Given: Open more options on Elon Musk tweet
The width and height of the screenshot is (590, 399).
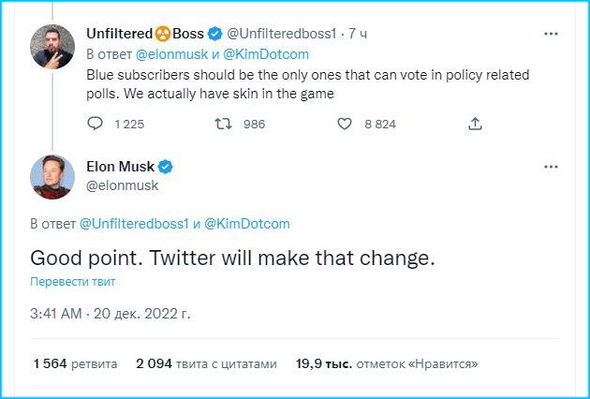Looking at the screenshot, I should [x=551, y=167].
